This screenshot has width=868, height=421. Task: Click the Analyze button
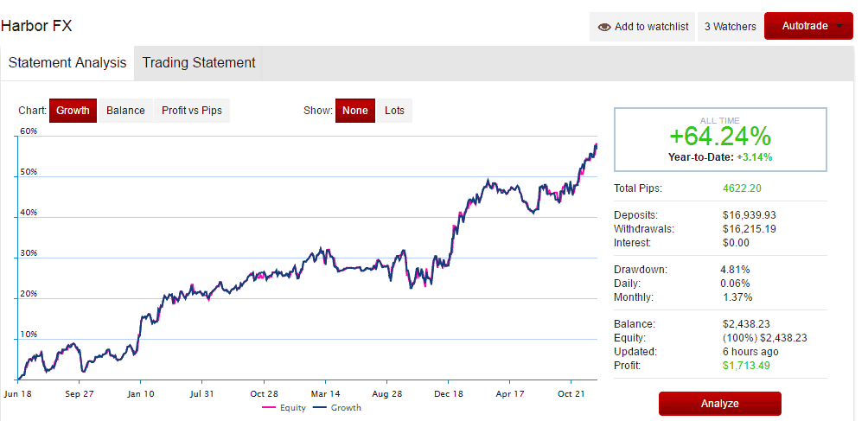(719, 404)
